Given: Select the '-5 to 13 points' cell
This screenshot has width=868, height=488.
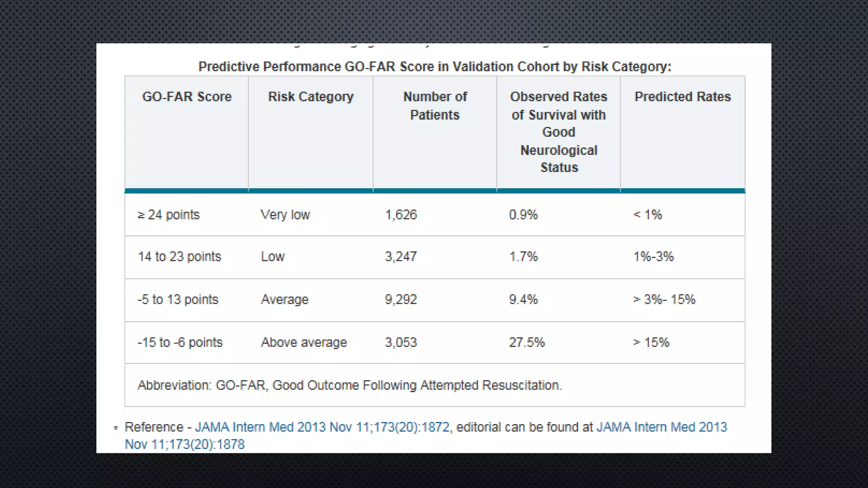Looking at the screenshot, I should [x=178, y=299].
